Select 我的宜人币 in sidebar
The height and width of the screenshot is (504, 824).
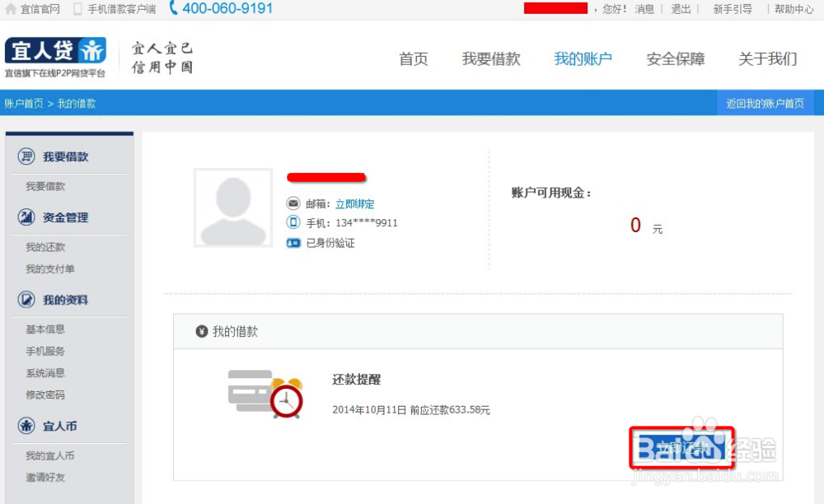point(50,455)
